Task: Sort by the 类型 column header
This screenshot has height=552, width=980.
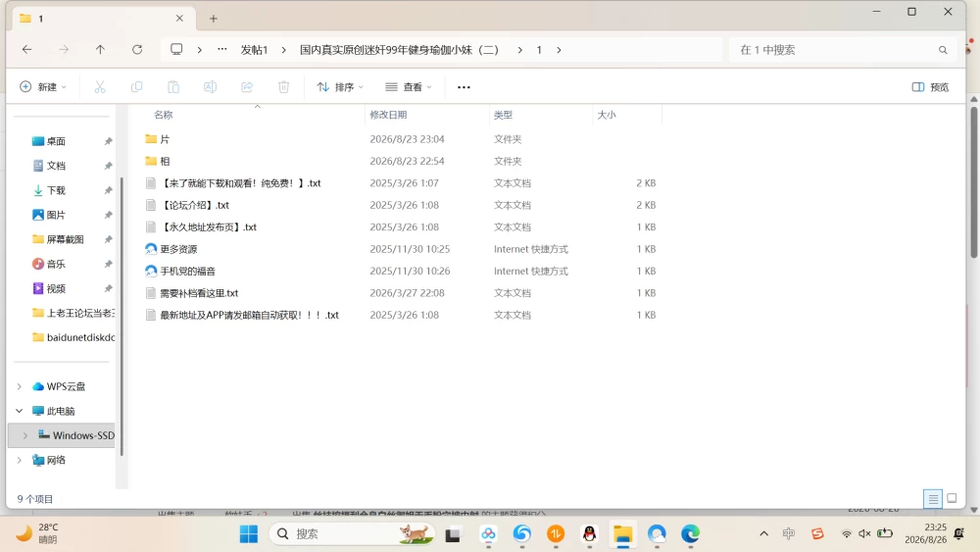Action: coord(503,115)
